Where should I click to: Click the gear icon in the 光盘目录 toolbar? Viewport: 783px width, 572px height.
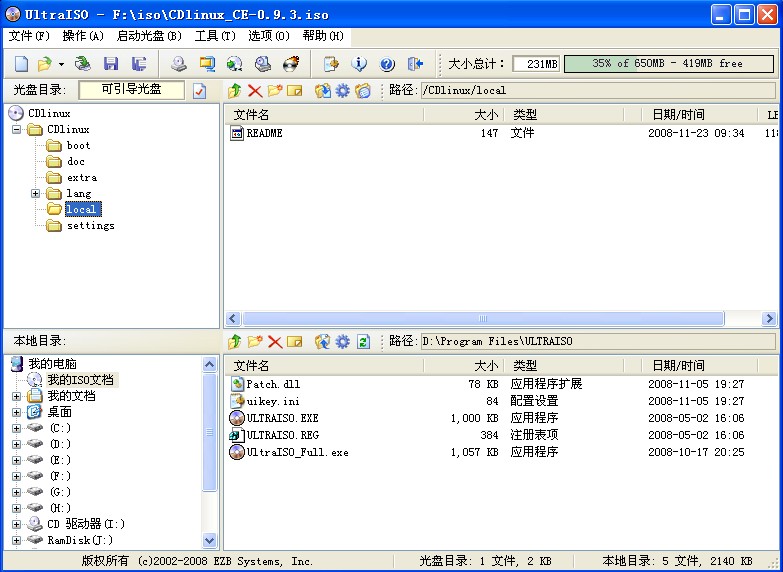[343, 91]
